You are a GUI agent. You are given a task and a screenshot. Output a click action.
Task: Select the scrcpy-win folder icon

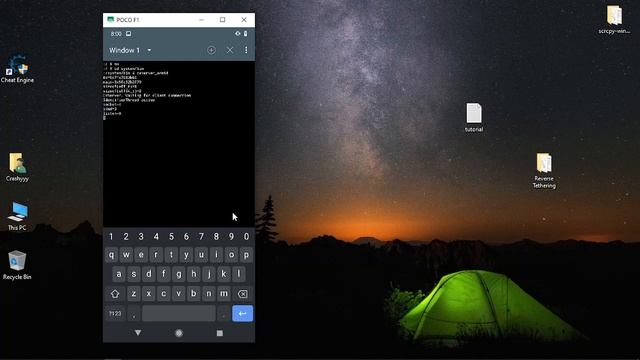pos(614,19)
